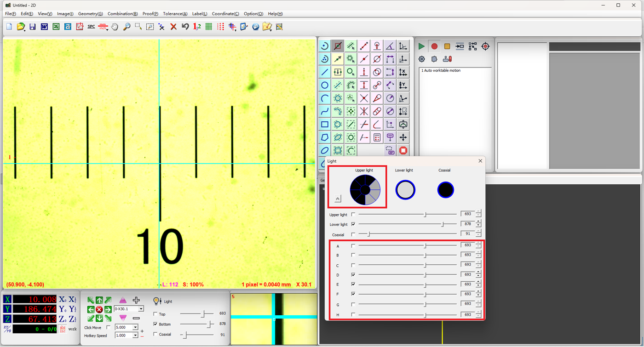The width and height of the screenshot is (644, 347).
Task: Select the rectangle measurement tool
Action: click(325, 124)
